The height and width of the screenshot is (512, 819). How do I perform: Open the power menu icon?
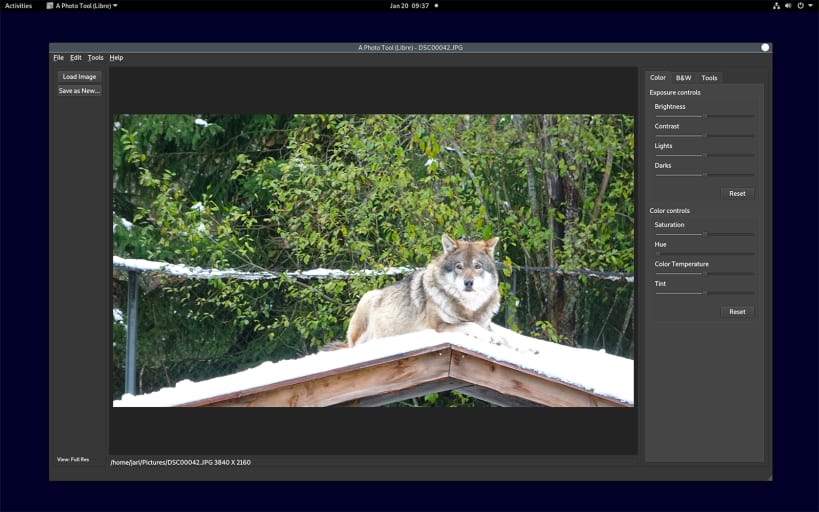pos(800,6)
